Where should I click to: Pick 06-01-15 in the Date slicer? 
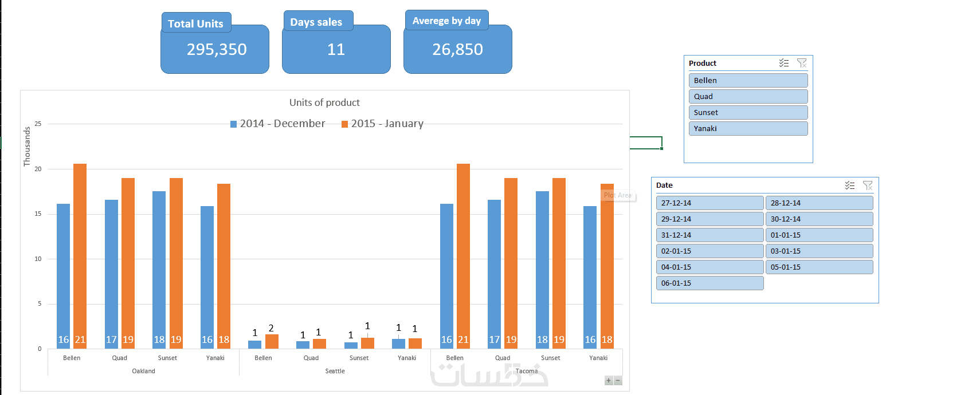[x=709, y=283]
